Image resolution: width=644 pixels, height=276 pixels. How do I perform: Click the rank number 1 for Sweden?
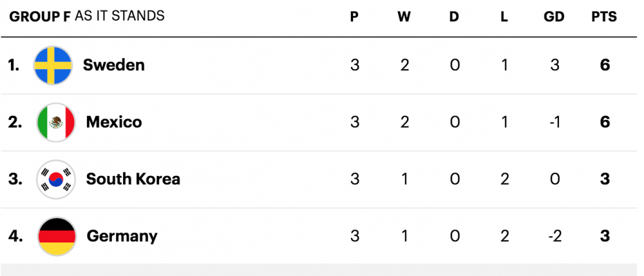14,65
